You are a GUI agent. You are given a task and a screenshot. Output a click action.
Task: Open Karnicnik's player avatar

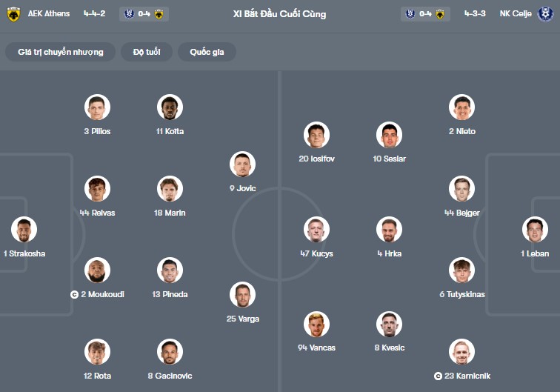point(461,352)
